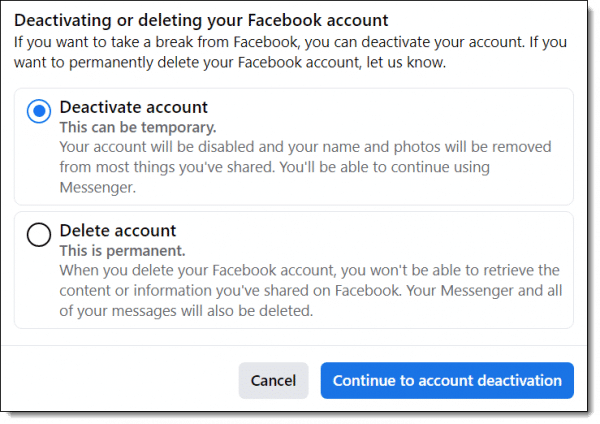Click the deletion description about retrieving content

click(x=311, y=291)
